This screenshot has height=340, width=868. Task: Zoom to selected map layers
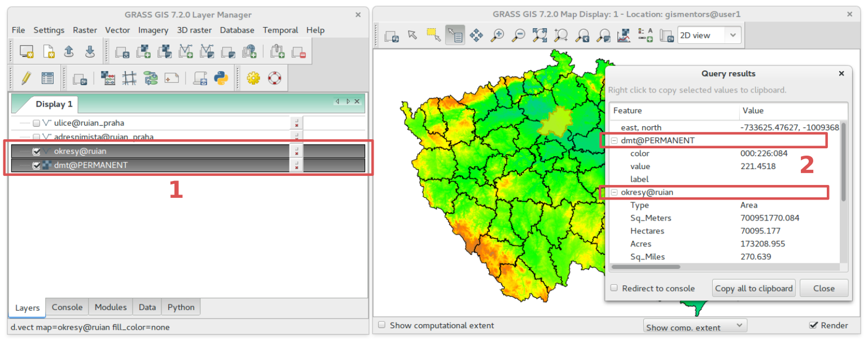click(540, 36)
